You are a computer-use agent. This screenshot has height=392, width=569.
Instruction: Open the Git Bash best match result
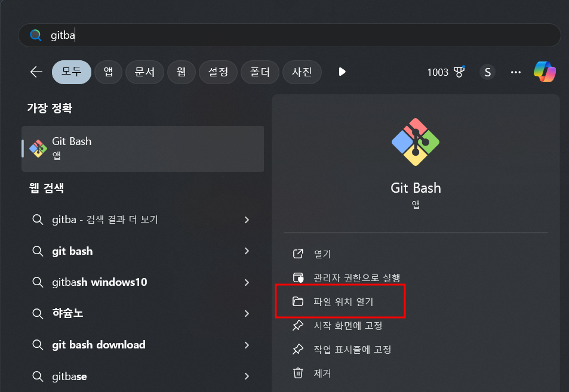142,148
